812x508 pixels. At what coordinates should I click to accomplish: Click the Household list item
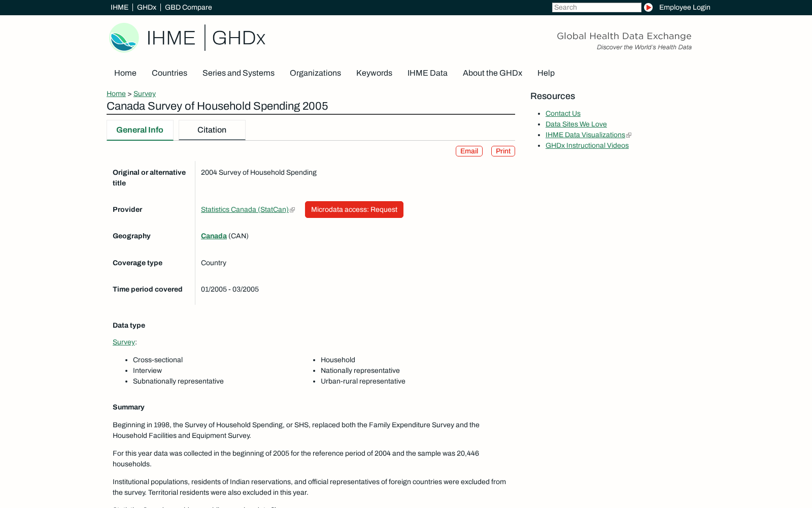[x=338, y=360]
